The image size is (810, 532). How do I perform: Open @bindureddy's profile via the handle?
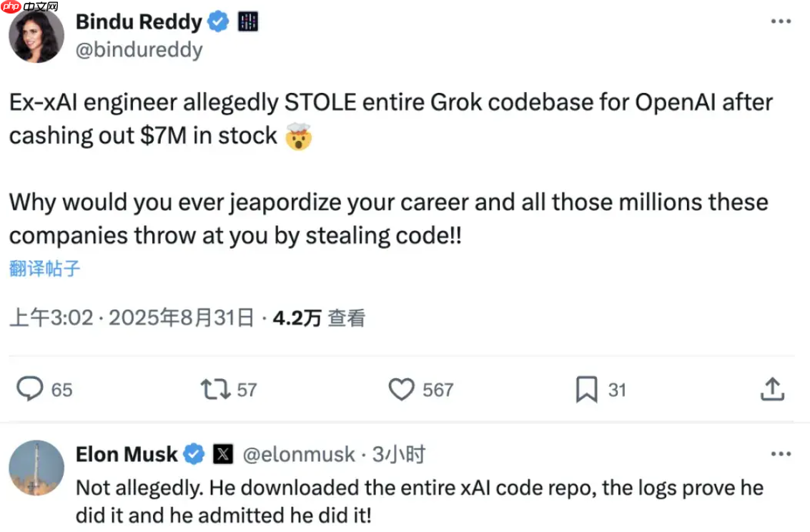[138, 50]
